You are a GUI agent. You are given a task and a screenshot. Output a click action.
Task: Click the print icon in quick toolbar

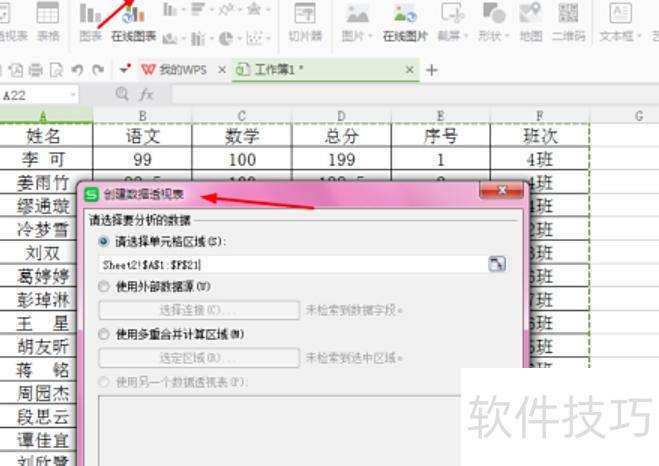[35, 70]
